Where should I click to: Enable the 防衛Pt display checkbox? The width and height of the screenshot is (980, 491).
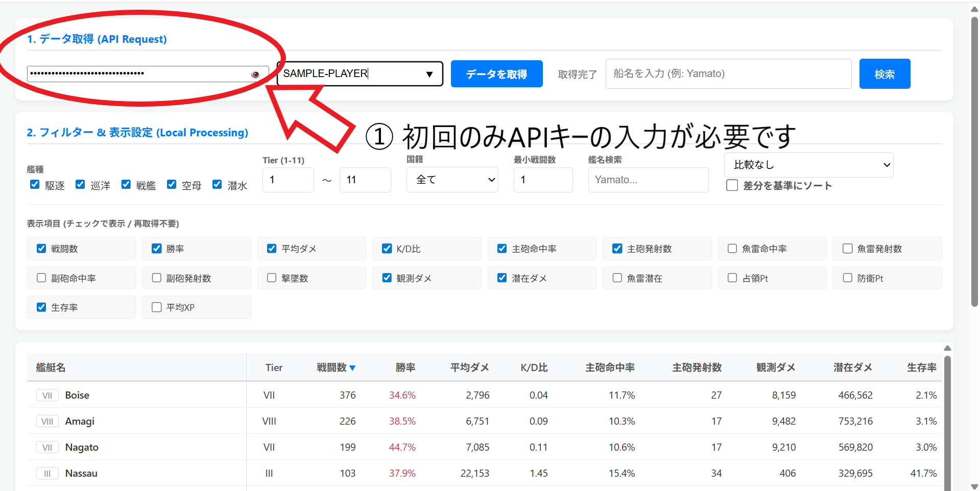[x=848, y=278]
